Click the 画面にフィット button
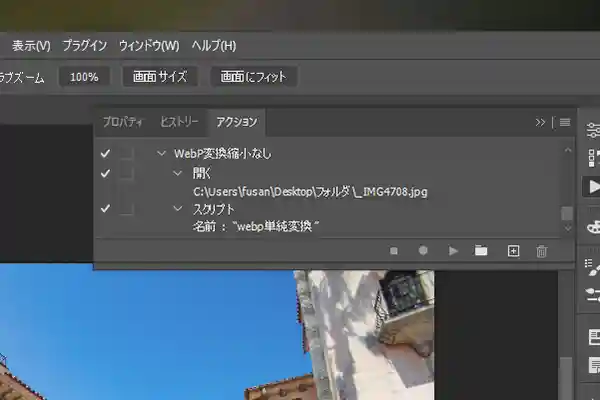Viewport: 600px width, 400px height. click(x=253, y=77)
